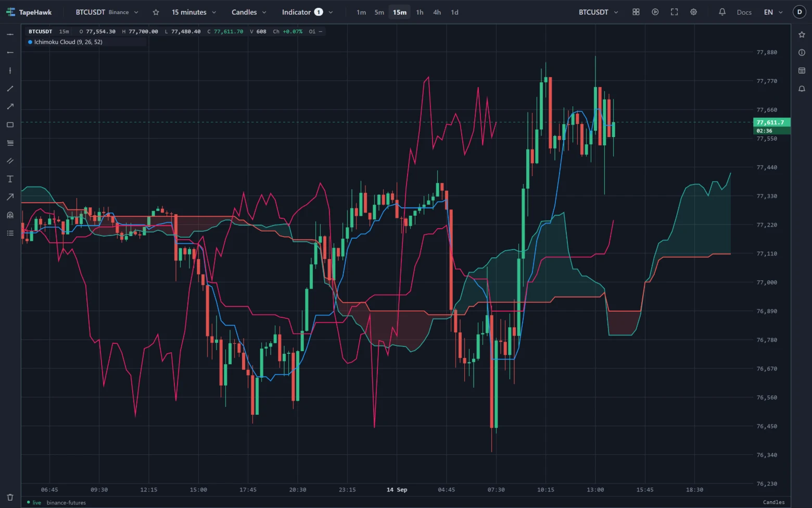Open the Docs link
Screen dimensions: 812x508
pyautogui.click(x=744, y=12)
